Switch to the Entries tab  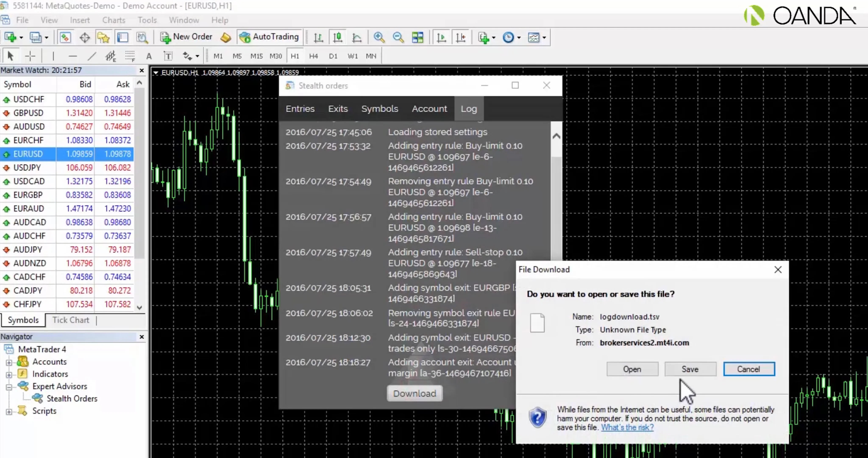(300, 109)
